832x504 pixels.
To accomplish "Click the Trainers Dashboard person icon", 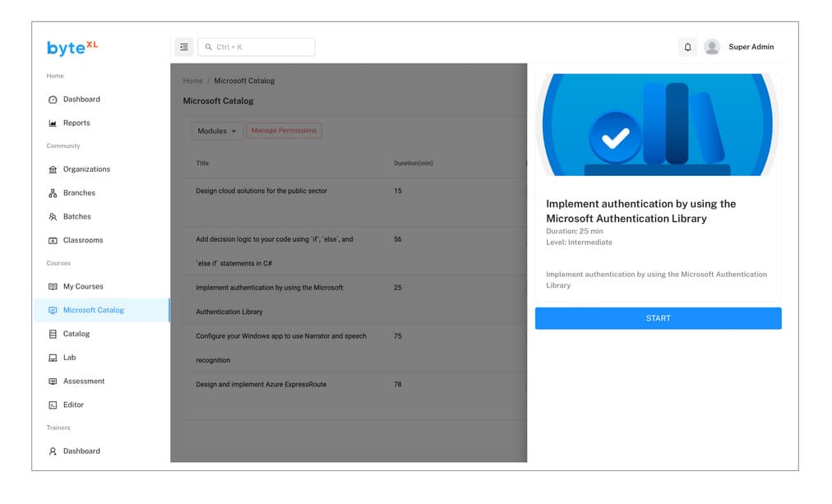I will click(x=53, y=451).
